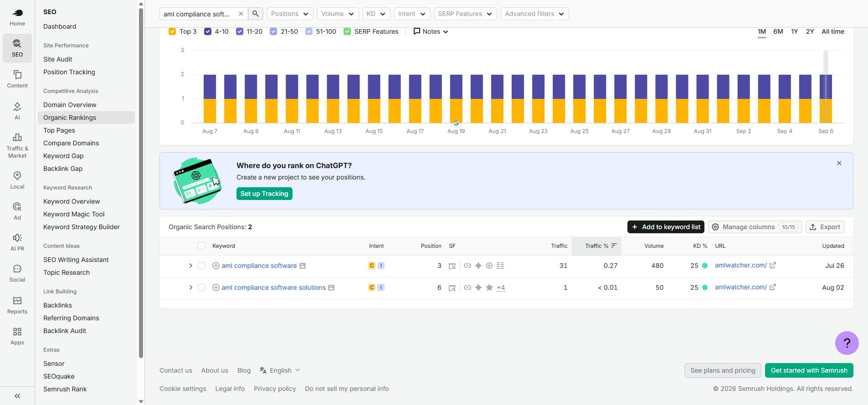The width and height of the screenshot is (868, 405).
Task: Select the 1Y time range
Action: coord(794,31)
